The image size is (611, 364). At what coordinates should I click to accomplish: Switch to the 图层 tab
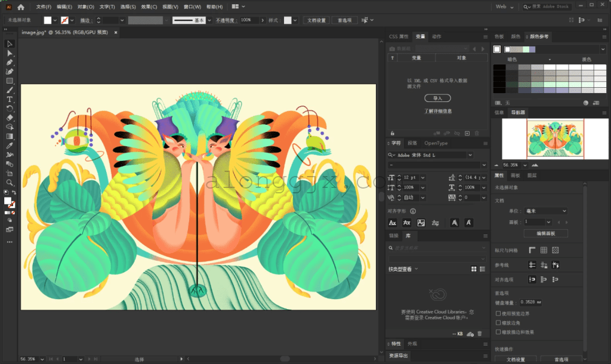(532, 175)
